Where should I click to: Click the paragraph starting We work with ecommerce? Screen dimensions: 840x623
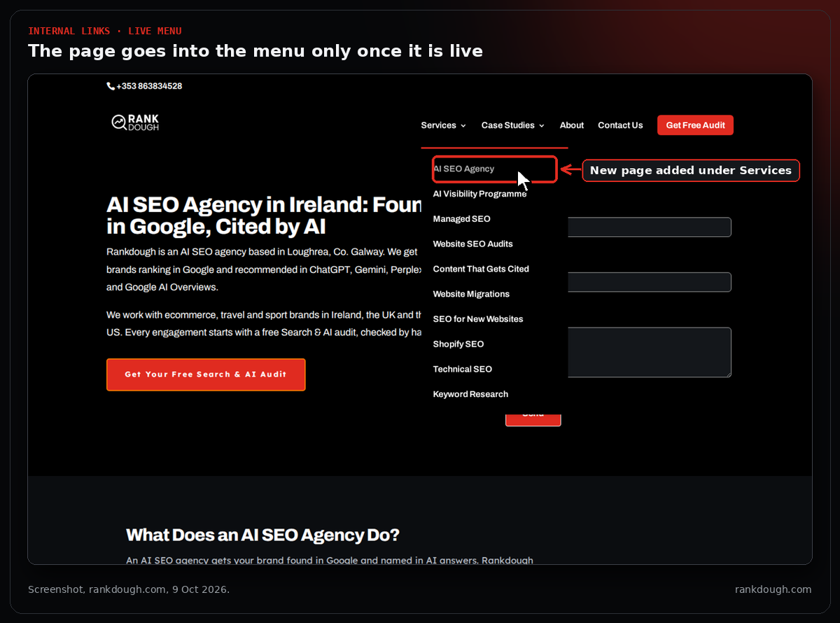(x=265, y=323)
